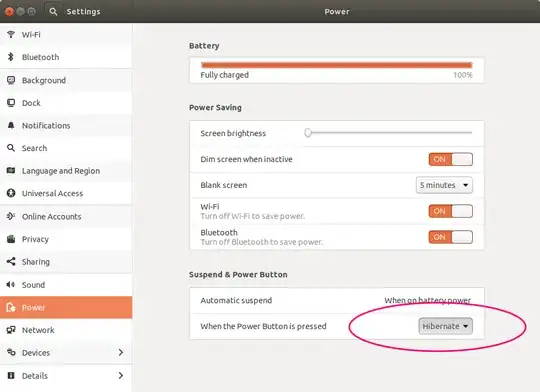Click the Screen brightness slider handle
540x392 pixels.
(x=308, y=133)
